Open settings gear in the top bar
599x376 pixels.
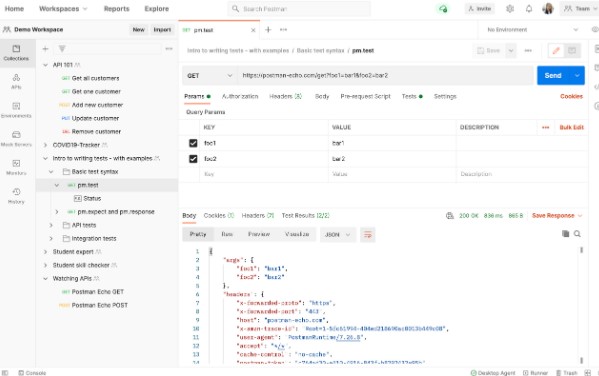[x=510, y=8]
